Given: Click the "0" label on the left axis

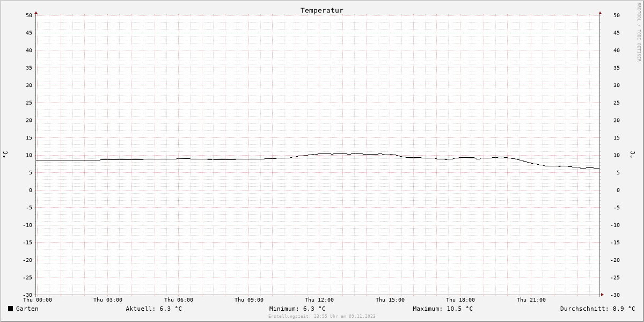Looking at the screenshot, I should 31,190.
